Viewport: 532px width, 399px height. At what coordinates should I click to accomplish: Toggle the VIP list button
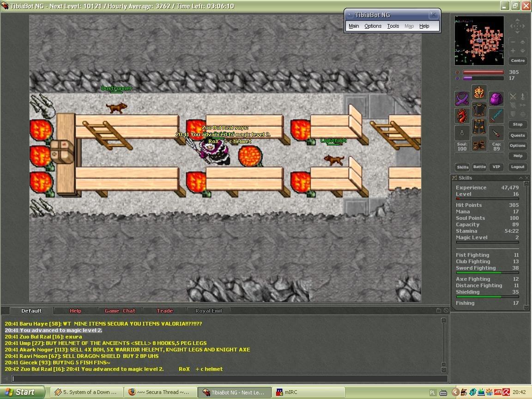[x=496, y=167]
